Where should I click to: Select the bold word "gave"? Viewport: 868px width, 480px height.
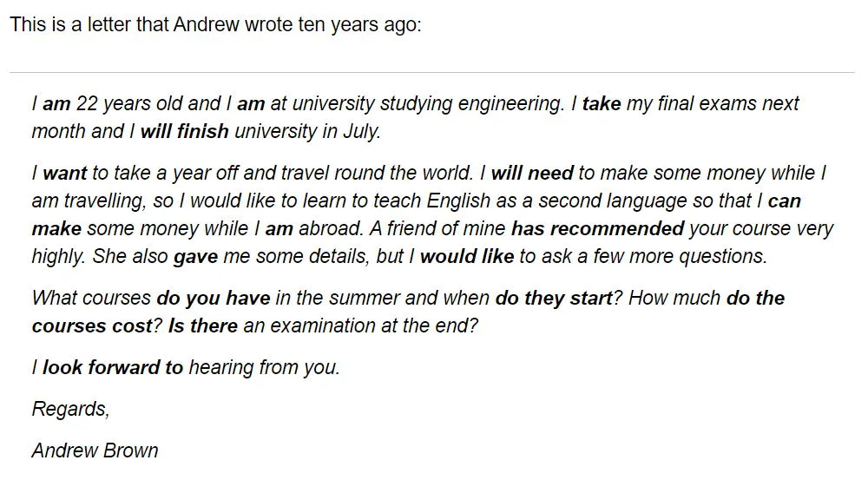pyautogui.click(x=195, y=257)
